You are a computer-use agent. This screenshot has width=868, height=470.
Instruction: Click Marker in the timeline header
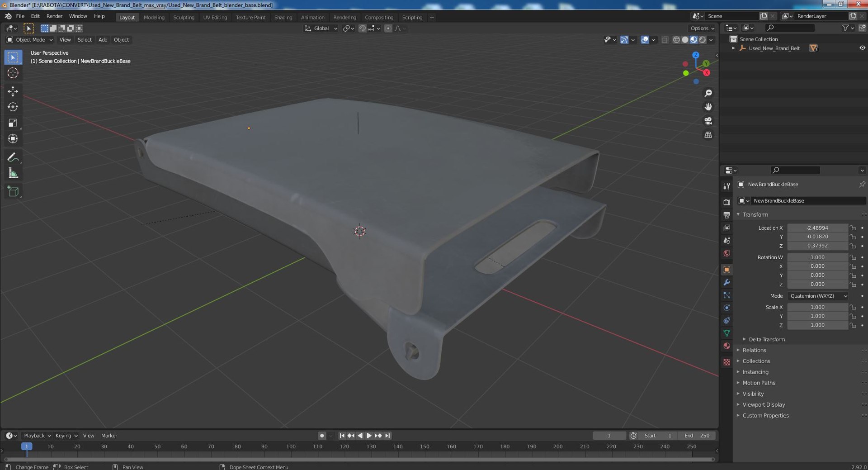[109, 436]
